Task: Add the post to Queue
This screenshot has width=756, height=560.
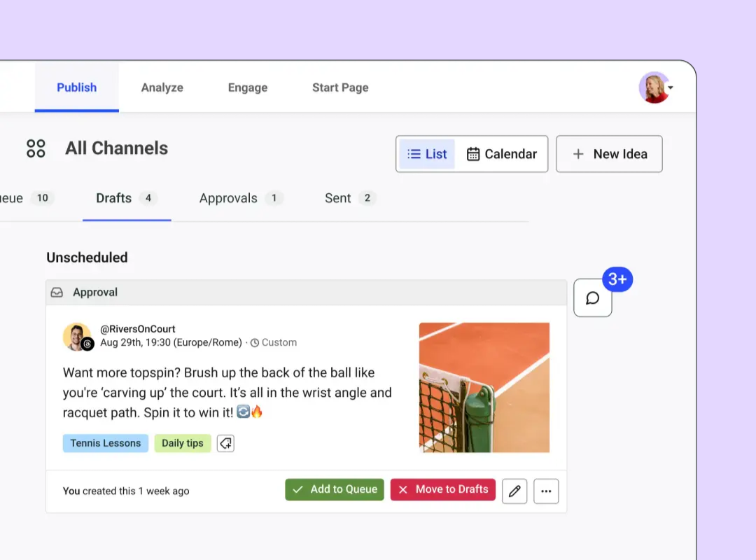Action: tap(334, 489)
